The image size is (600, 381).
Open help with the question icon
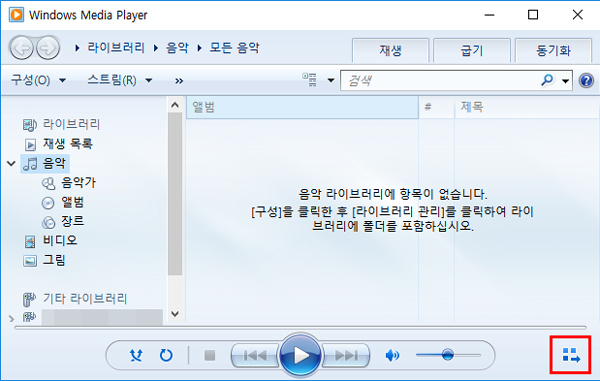(586, 81)
